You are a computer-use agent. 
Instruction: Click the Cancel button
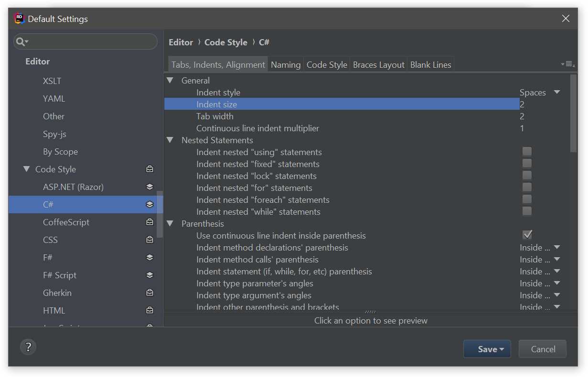coord(543,349)
